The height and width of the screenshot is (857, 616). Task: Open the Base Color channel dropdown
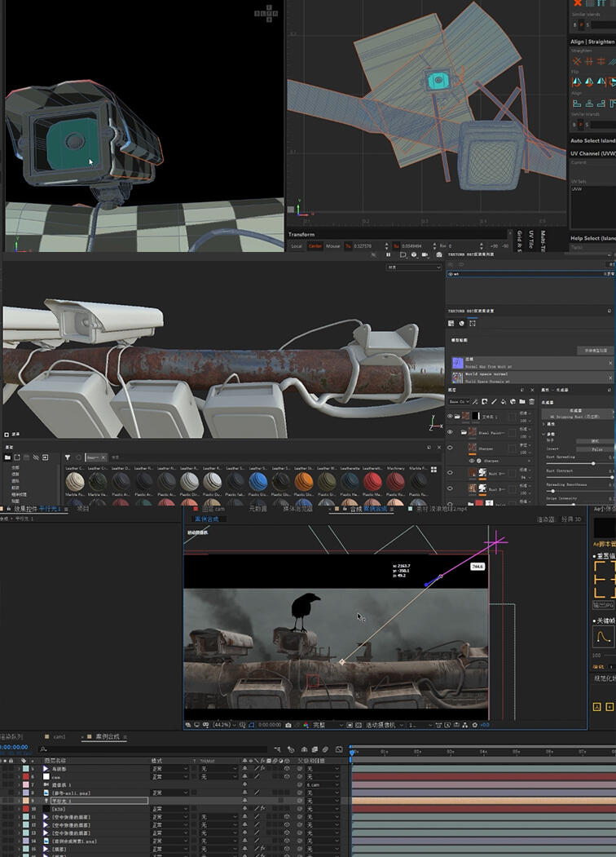tap(460, 401)
